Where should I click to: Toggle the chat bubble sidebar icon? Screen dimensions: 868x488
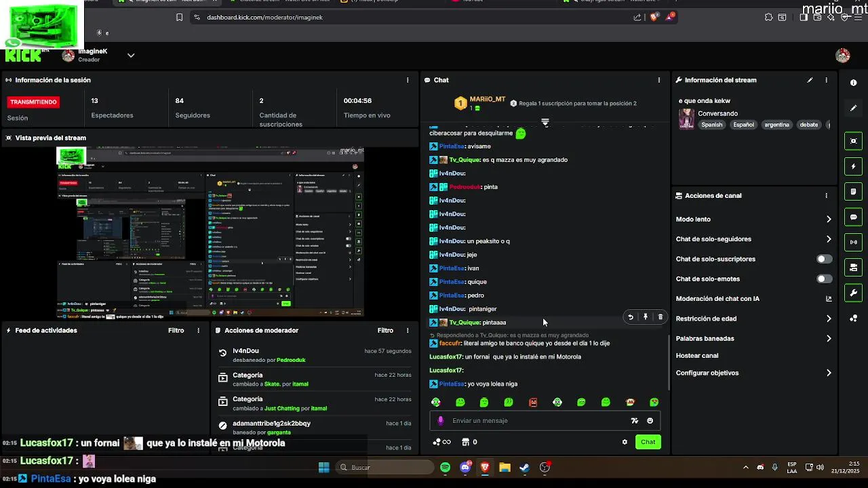[853, 217]
